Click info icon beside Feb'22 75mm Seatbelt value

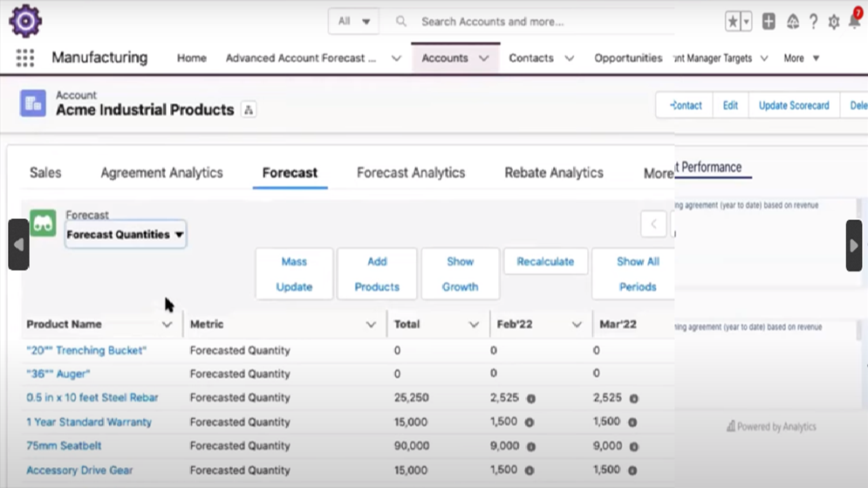(x=531, y=446)
